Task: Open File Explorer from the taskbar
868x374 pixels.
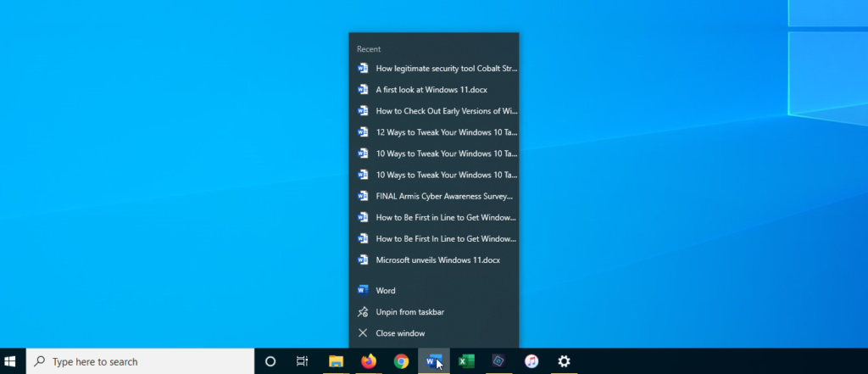Action: pyautogui.click(x=336, y=361)
